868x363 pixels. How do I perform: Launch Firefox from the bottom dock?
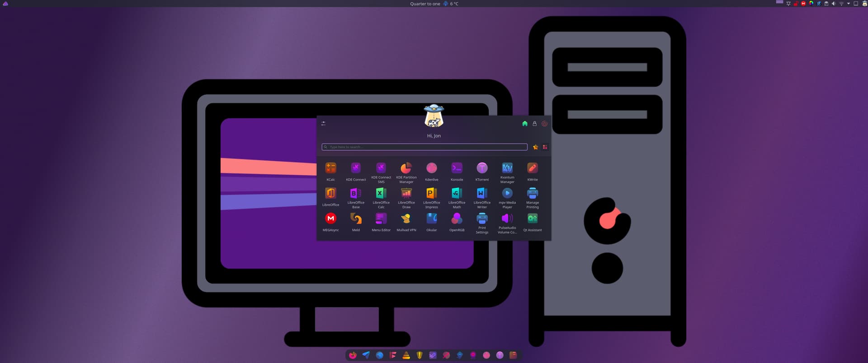click(353, 355)
